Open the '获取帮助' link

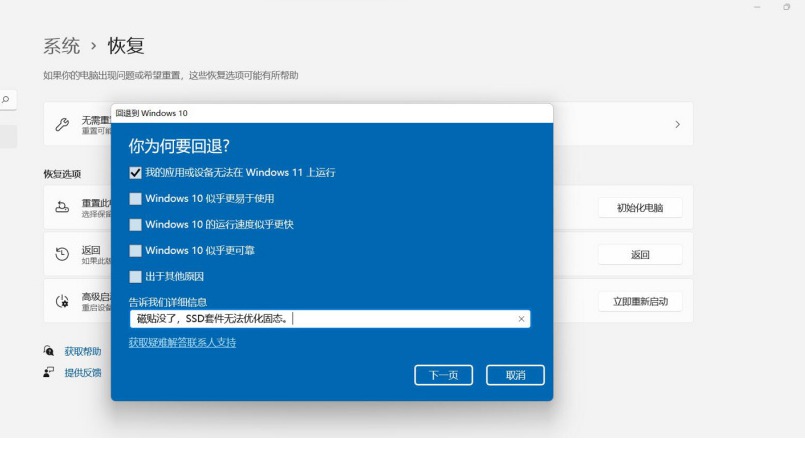click(83, 352)
